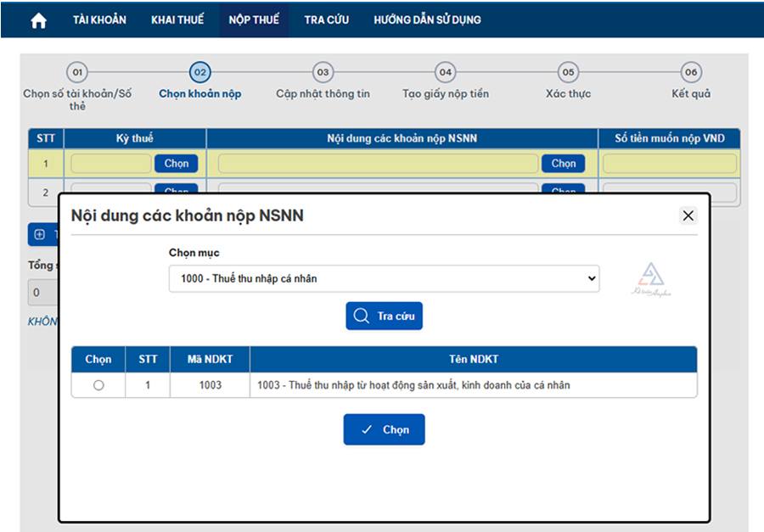Confirm with the Chọn checkmark button

click(x=384, y=430)
